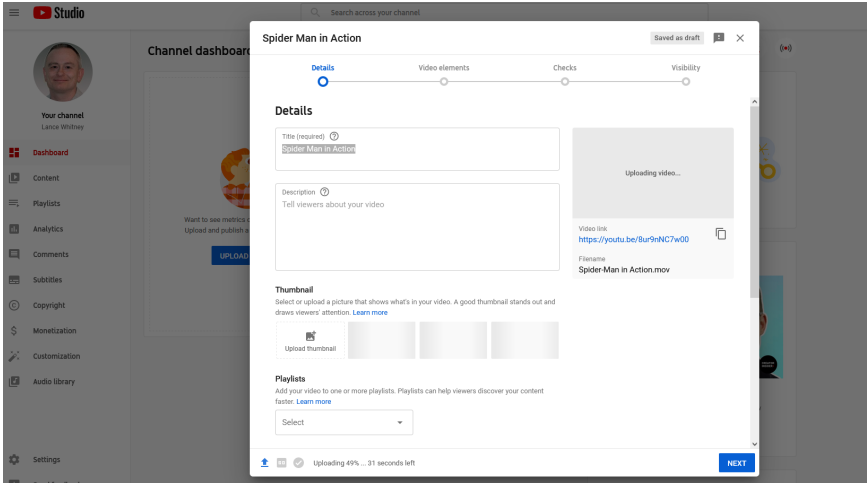
Task: Go to the Visibility step
Action: click(686, 75)
